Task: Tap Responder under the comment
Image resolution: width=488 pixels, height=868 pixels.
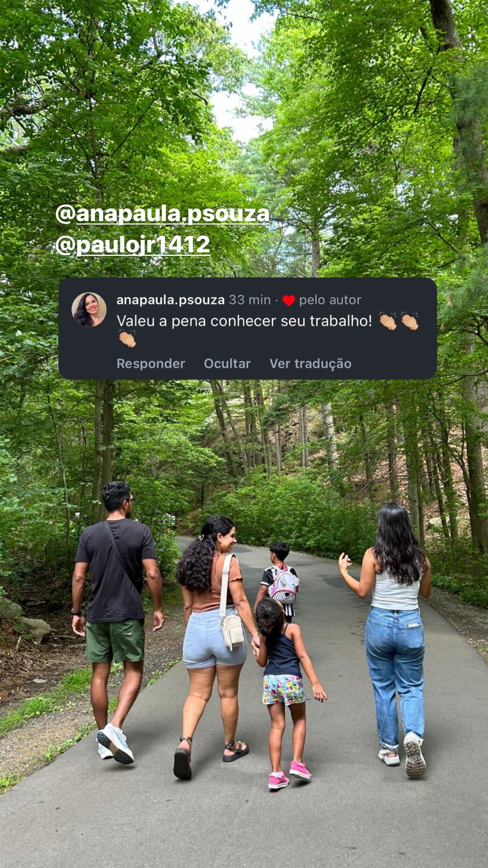Action: (x=151, y=364)
